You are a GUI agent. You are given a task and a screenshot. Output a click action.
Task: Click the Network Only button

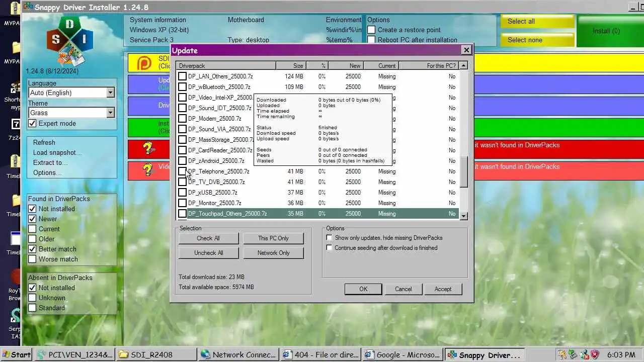273,253
